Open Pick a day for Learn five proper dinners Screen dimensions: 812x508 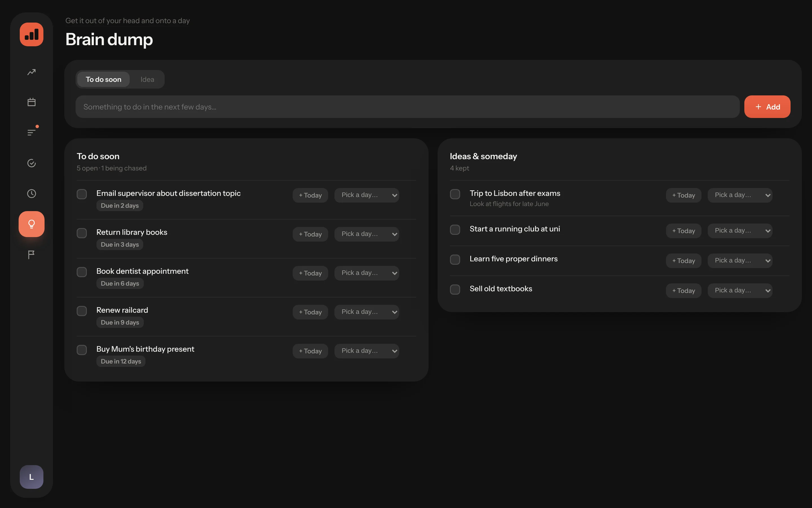click(x=740, y=261)
